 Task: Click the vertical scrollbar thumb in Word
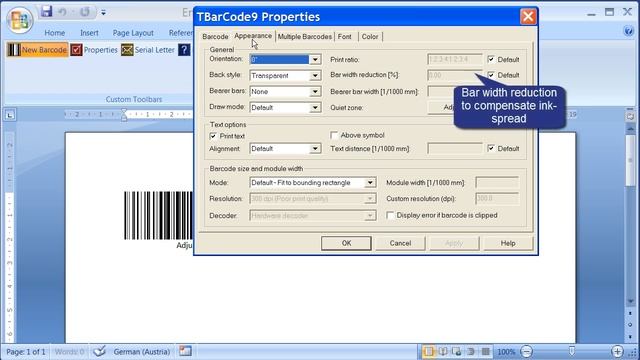click(631, 160)
